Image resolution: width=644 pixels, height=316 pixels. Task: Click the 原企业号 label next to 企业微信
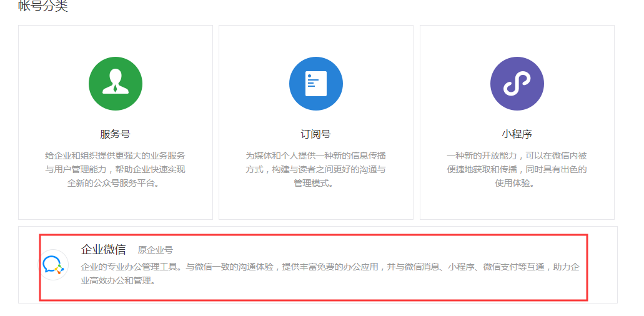pos(155,250)
